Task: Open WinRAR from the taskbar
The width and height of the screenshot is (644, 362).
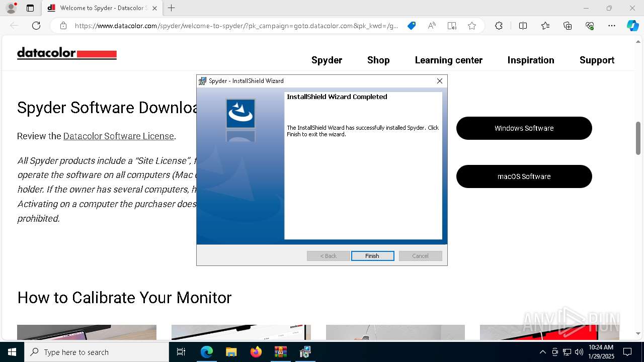Action: click(280, 352)
